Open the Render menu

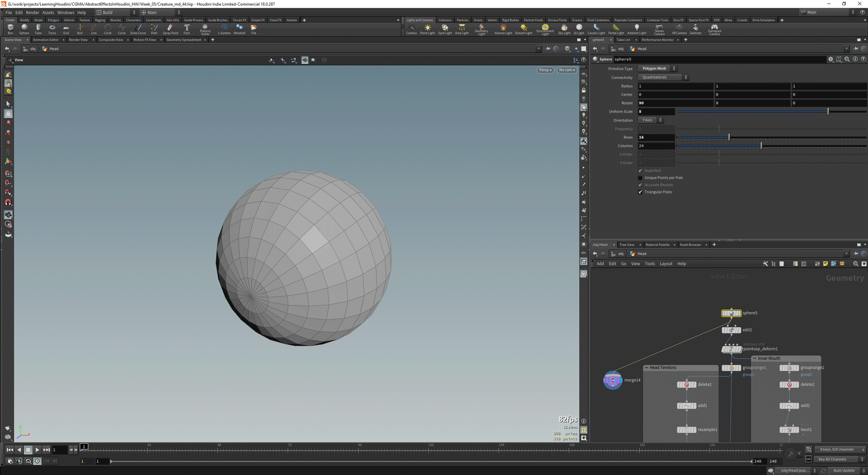point(33,13)
